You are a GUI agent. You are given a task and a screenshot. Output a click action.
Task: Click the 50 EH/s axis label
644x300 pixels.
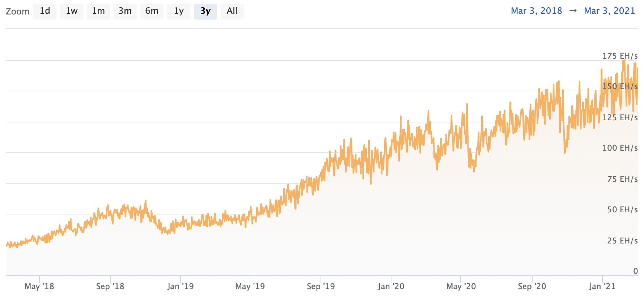[x=623, y=209]
